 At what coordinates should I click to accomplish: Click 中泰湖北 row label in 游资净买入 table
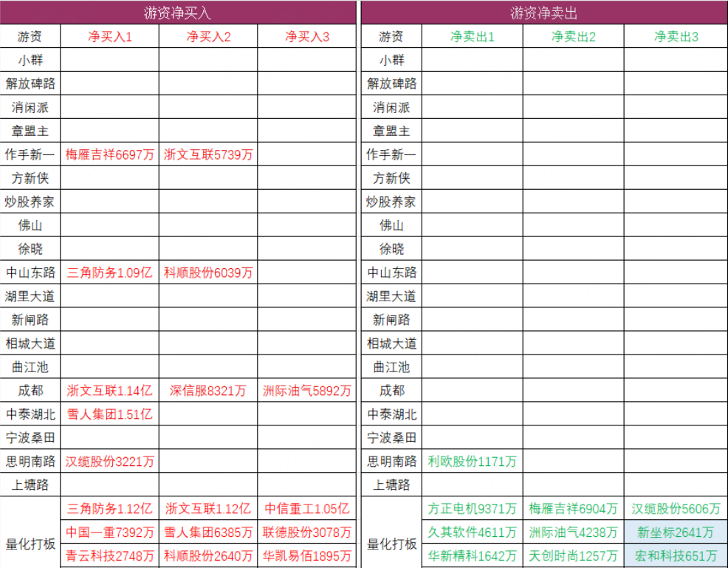pyautogui.click(x=30, y=414)
